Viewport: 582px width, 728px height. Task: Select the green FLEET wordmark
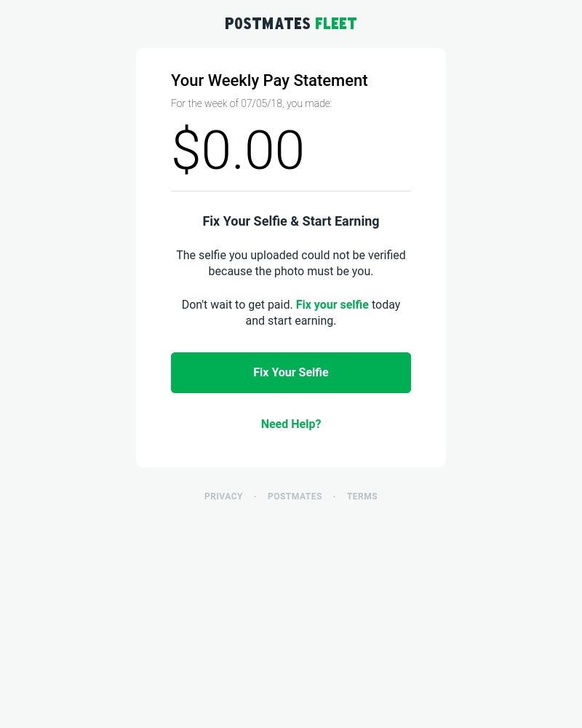coord(336,23)
